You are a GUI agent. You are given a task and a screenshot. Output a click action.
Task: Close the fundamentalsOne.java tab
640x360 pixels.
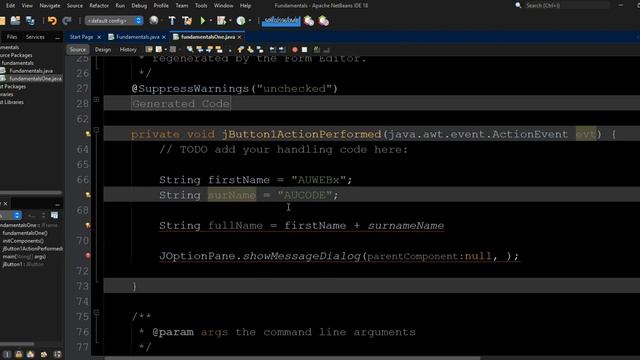240,37
